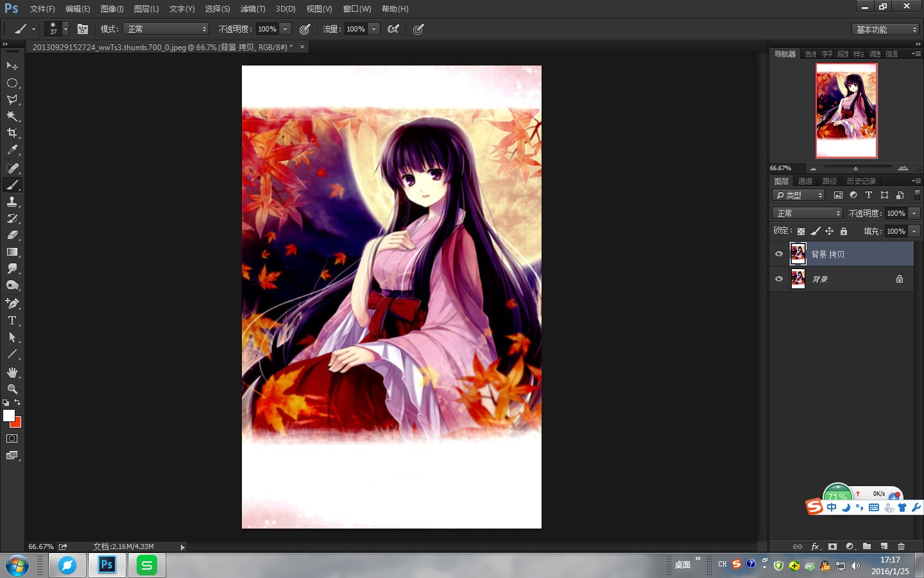The image size is (924, 578).
Task: Select the Healing Brush tool
Action: pyautogui.click(x=12, y=168)
